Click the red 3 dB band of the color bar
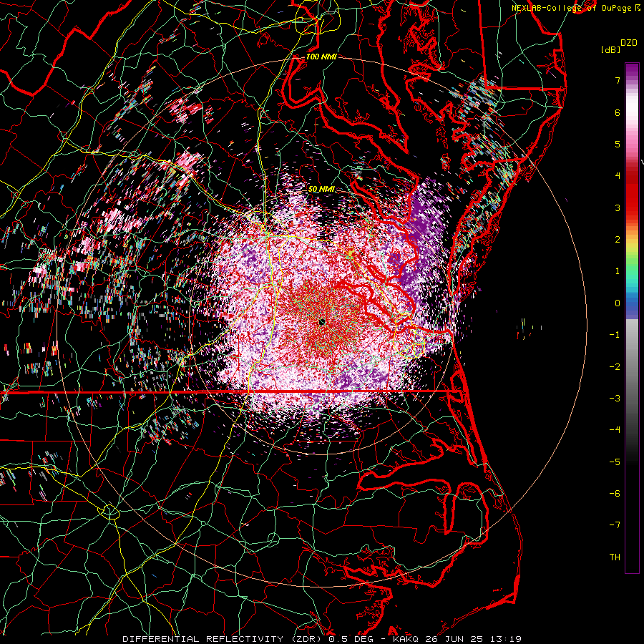 (632, 208)
